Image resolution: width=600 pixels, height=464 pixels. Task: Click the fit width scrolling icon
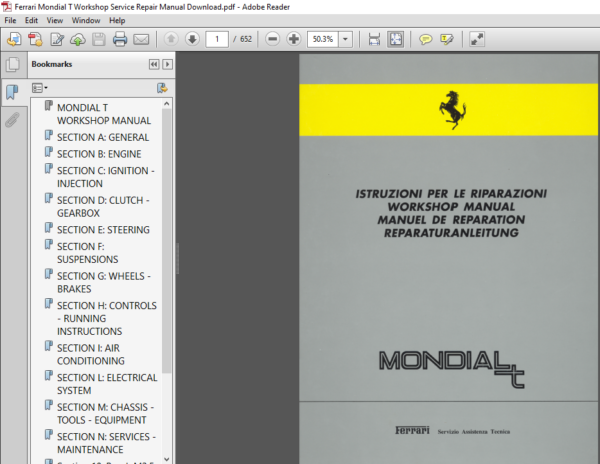coord(374,39)
